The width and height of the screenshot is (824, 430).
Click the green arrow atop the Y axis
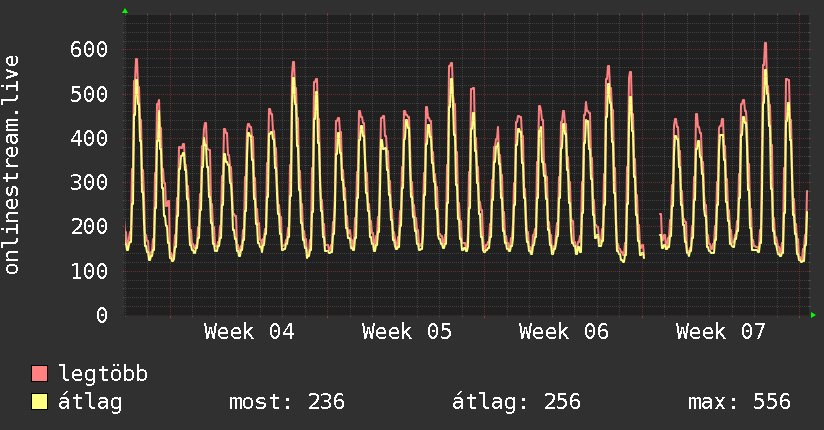(125, 11)
